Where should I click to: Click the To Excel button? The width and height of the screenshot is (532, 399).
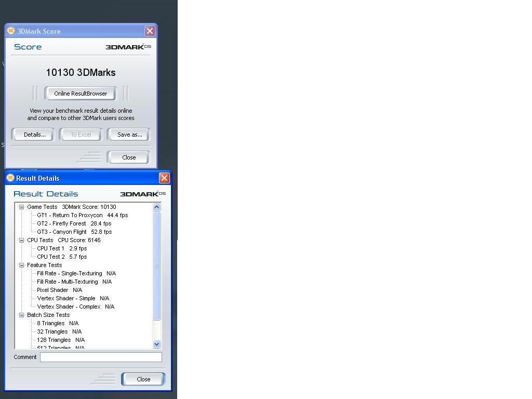click(81, 135)
